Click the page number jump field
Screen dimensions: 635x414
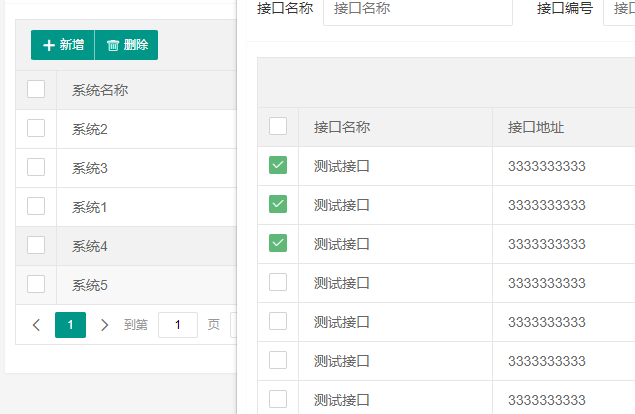(178, 325)
